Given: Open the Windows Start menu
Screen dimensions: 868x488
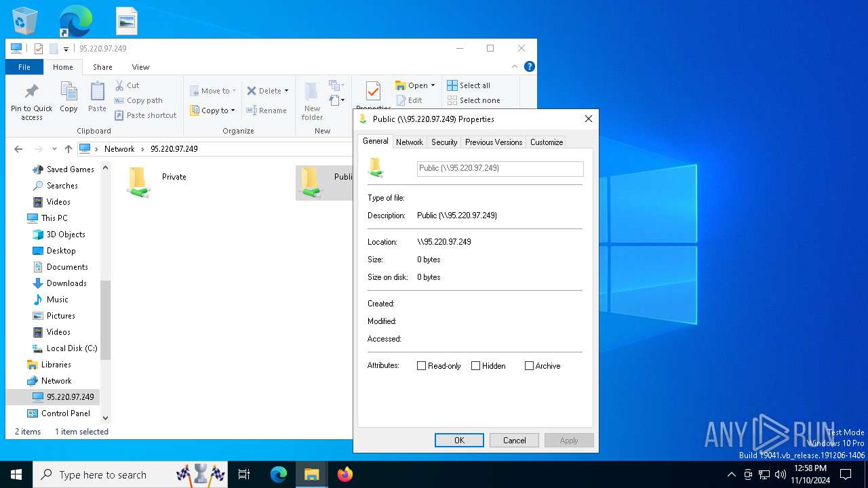Looking at the screenshot, I should [x=16, y=474].
